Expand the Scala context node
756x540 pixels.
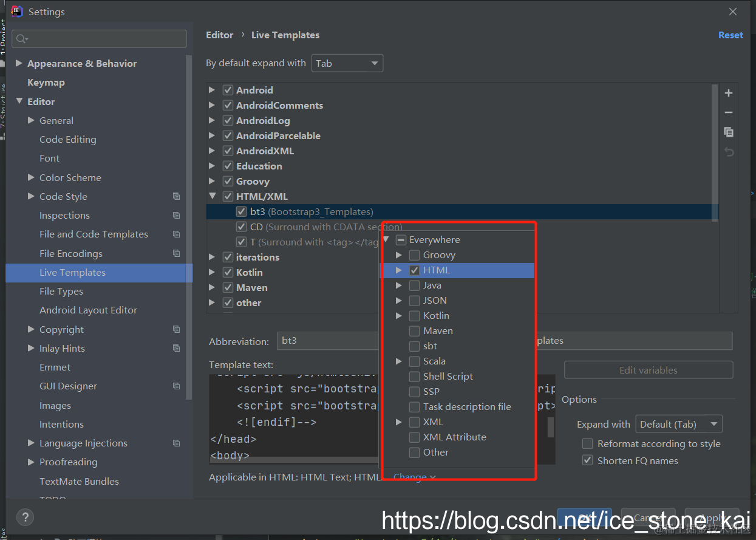click(399, 361)
